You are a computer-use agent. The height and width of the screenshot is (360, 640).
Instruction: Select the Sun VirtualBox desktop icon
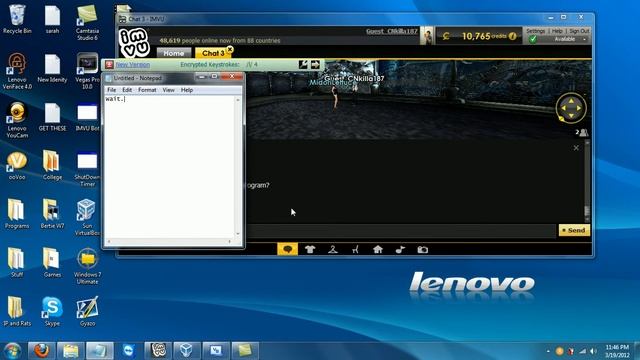pos(87,217)
